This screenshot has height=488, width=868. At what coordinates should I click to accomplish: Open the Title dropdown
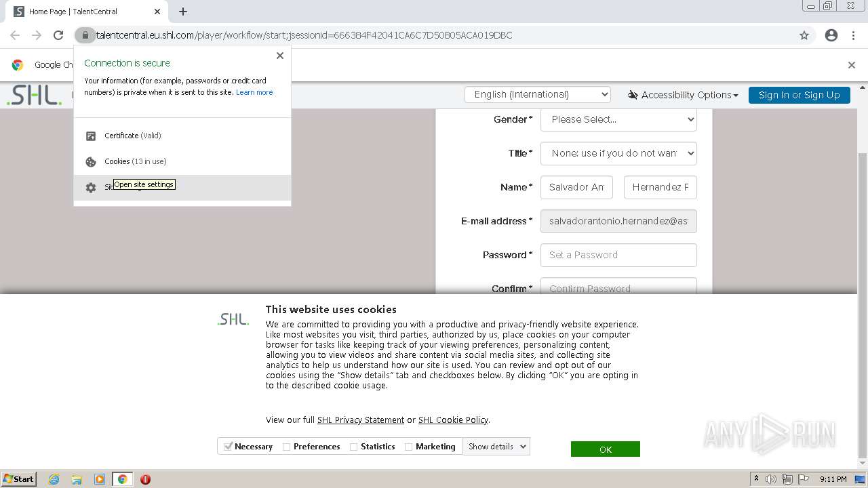pyautogui.click(x=618, y=153)
